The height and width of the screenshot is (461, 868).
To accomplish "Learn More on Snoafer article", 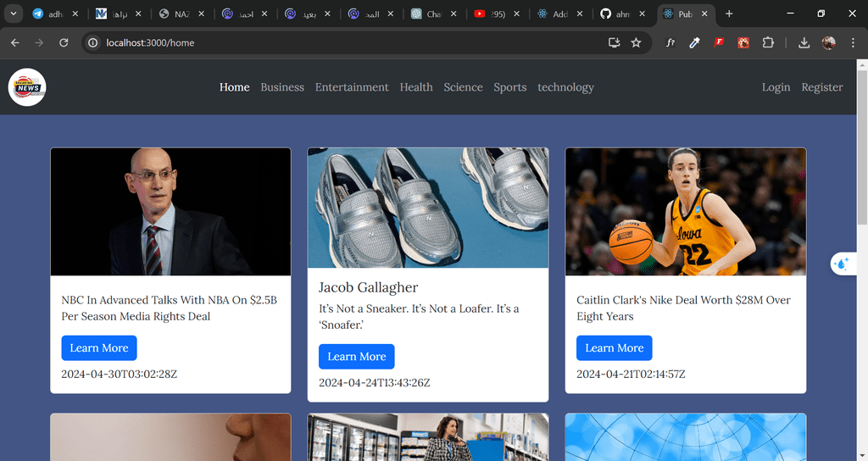I will [x=357, y=357].
